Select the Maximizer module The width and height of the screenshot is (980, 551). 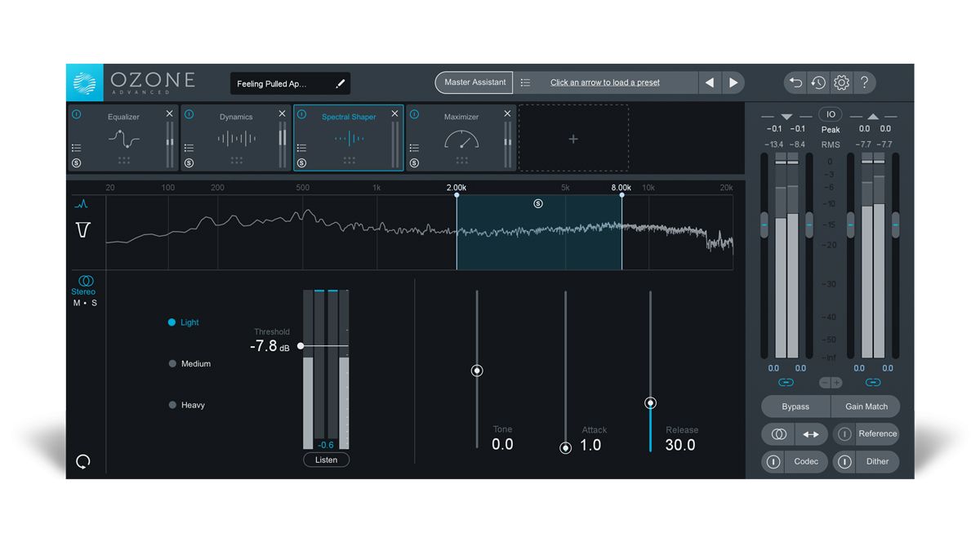coord(462,117)
